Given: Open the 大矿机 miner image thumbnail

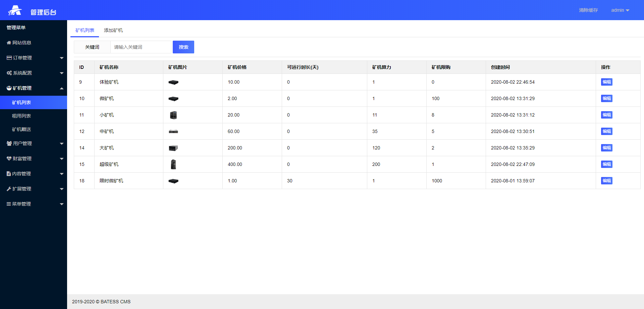Looking at the screenshot, I should point(173,148).
